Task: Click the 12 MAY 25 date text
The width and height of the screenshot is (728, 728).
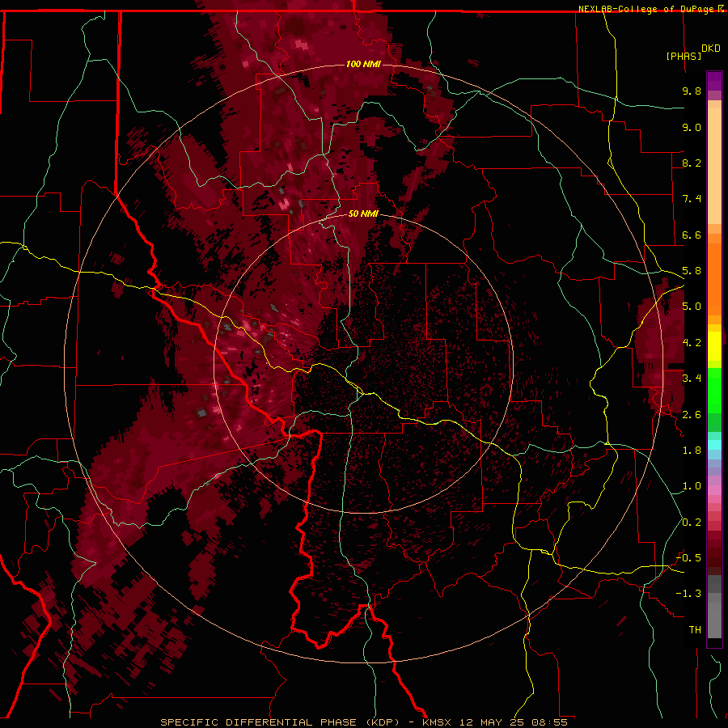Action: [493, 722]
